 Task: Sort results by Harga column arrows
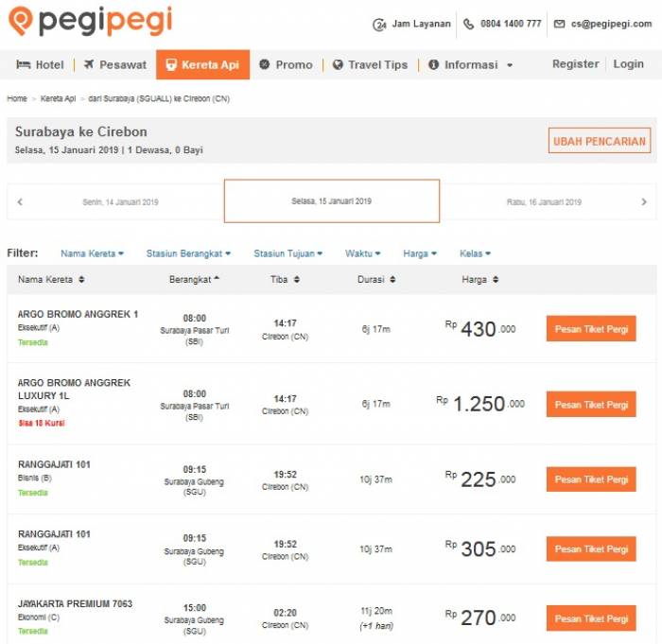496,280
